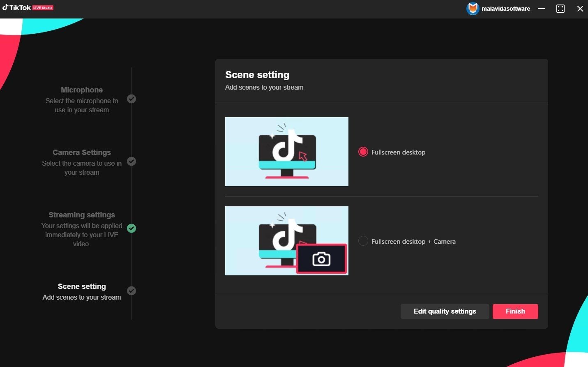Viewport: 588px width, 367px height.
Task: Click the Finish button
Action: (x=515, y=311)
